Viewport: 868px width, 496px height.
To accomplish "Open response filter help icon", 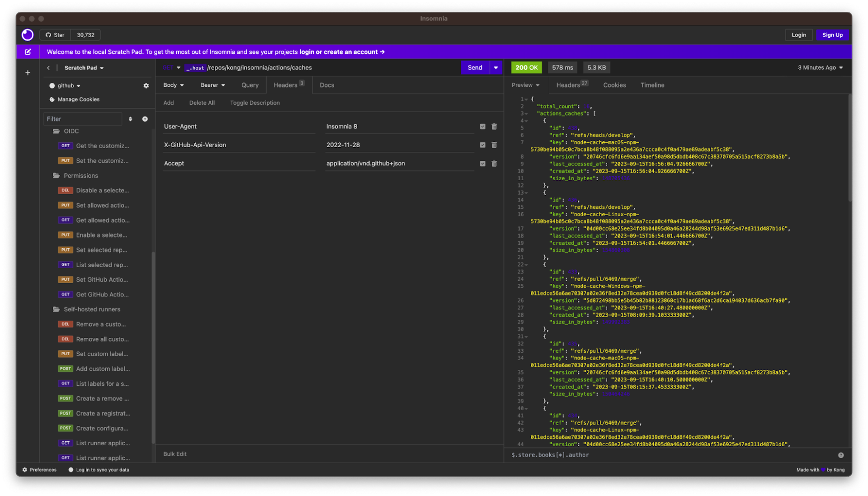I will pos(841,455).
